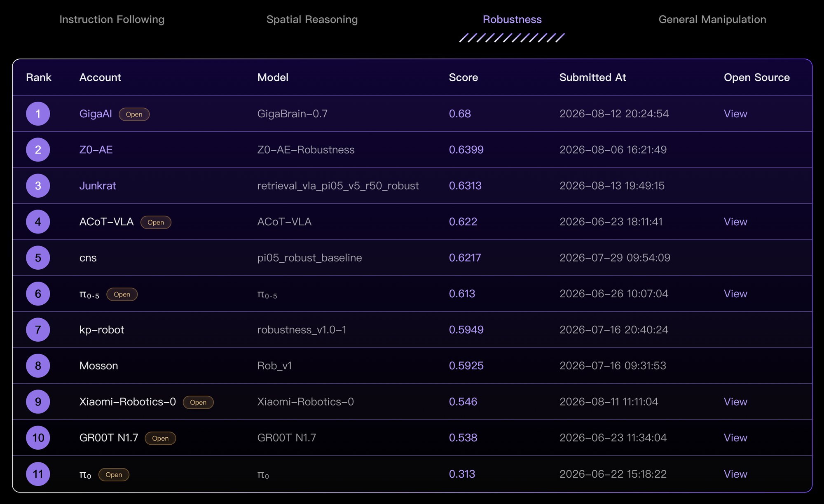Click View link in π0.5 row
The image size is (824, 504).
735,294
